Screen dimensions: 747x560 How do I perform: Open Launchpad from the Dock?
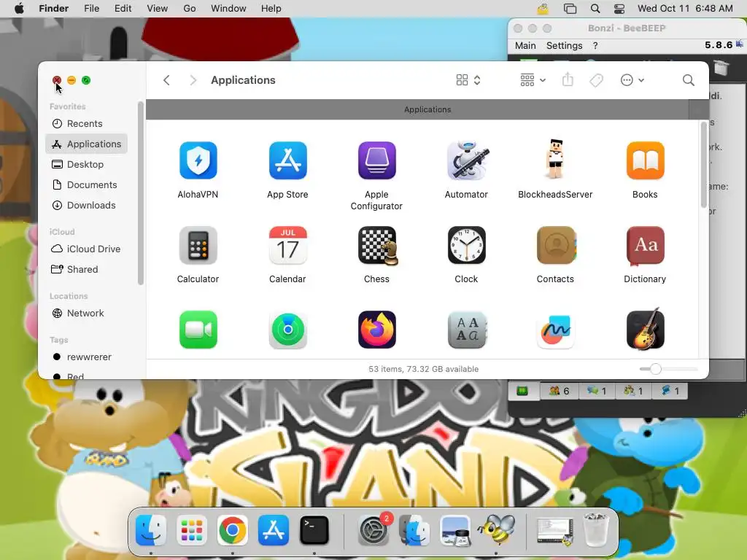[x=192, y=530]
